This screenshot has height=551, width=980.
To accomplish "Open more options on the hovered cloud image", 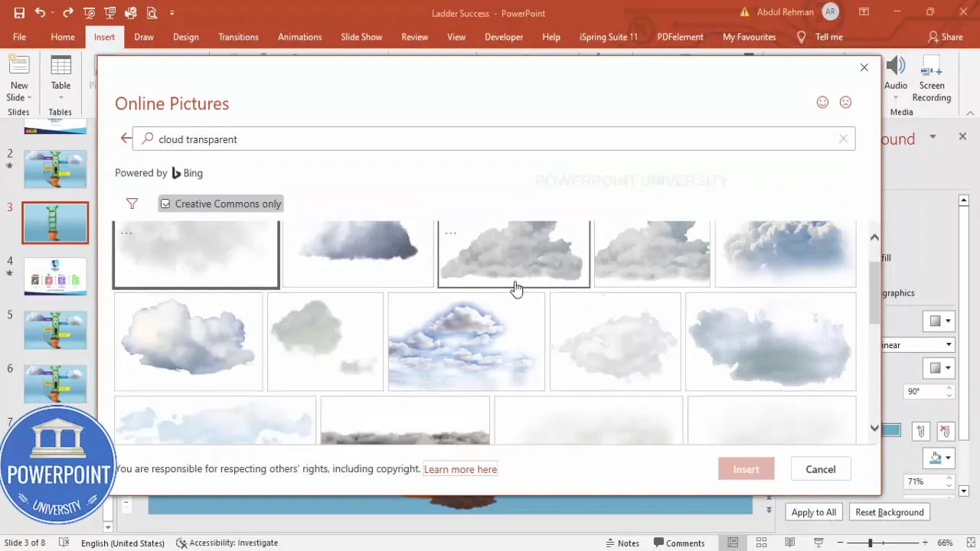I will pyautogui.click(x=451, y=233).
